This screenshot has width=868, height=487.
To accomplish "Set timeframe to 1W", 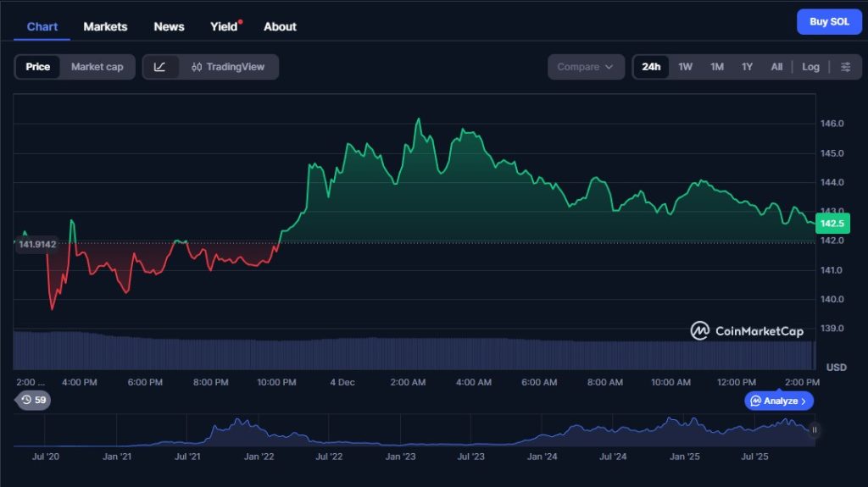I will 685,67.
